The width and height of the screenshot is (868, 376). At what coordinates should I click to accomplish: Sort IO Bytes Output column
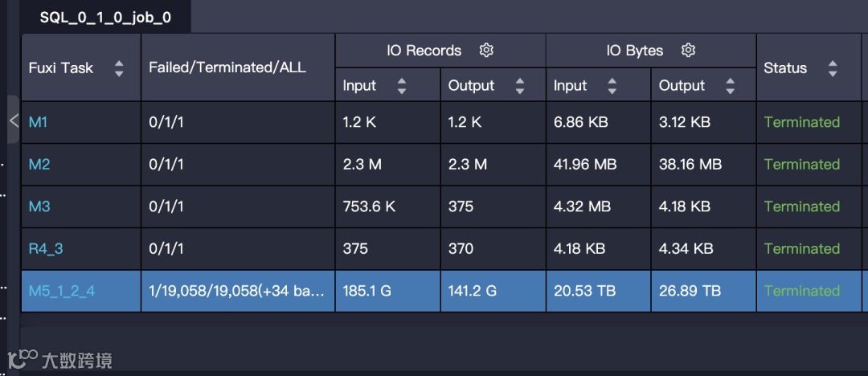[x=730, y=86]
